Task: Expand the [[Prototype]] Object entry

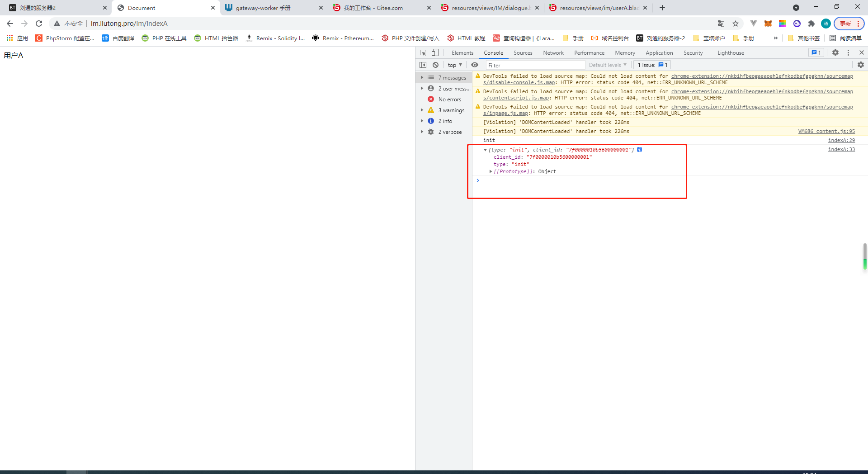Action: (x=491, y=171)
